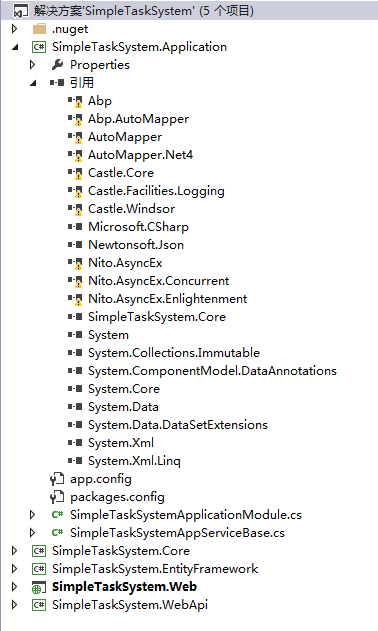Expand the Properties node arrow
This screenshot has width=378, height=631.
point(33,65)
